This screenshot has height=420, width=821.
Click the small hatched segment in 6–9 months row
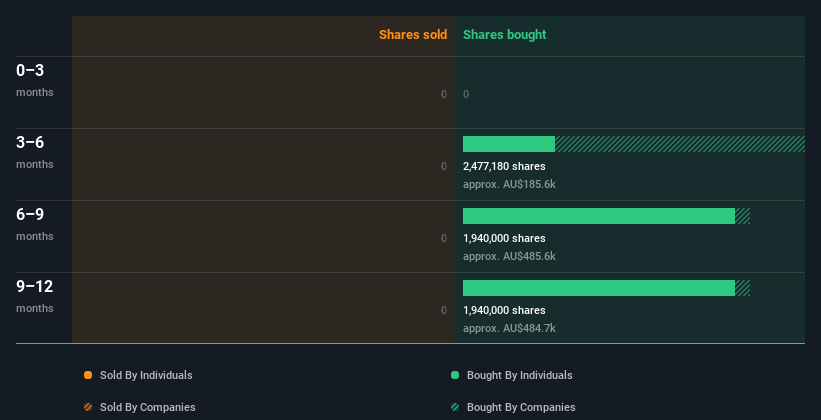[742, 216]
